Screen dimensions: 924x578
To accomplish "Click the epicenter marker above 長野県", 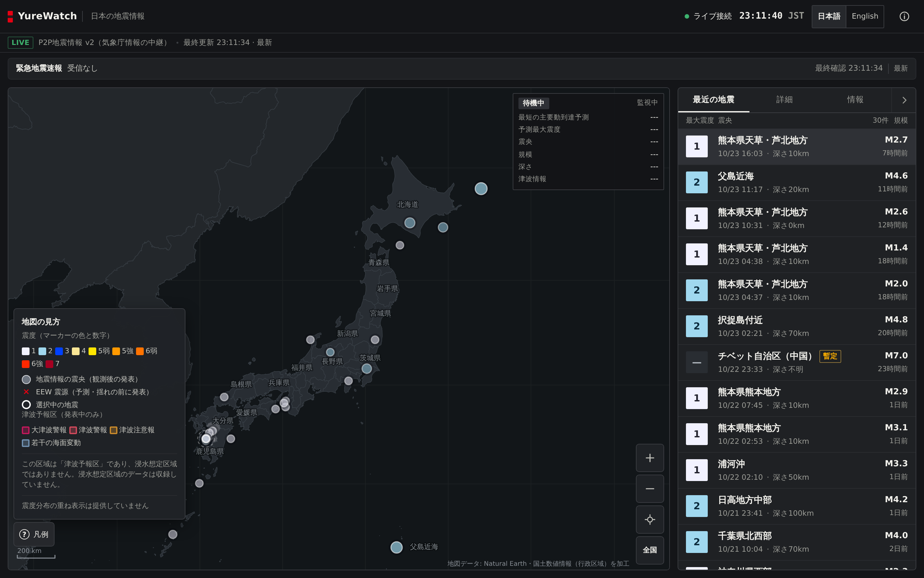I will pos(330,352).
